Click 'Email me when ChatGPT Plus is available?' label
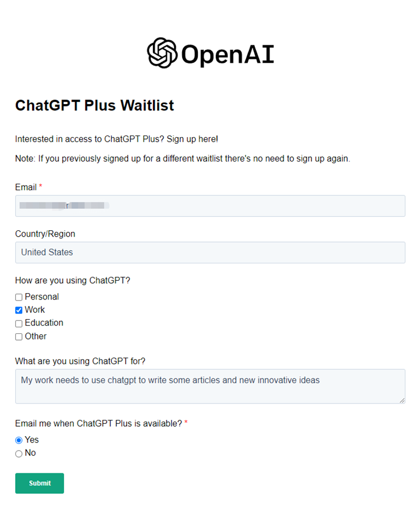Screen dimensions: 420x521 99,424
